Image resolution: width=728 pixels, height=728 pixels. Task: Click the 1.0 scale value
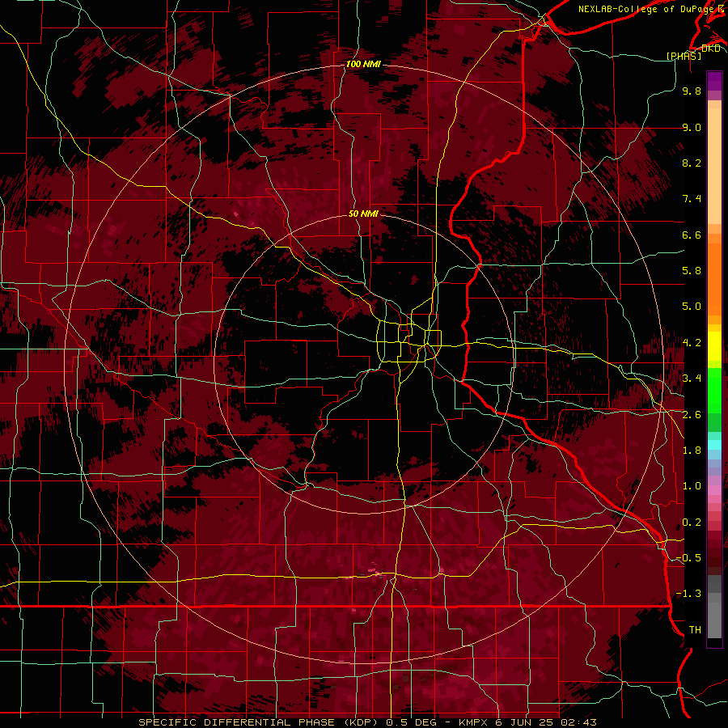692,486
